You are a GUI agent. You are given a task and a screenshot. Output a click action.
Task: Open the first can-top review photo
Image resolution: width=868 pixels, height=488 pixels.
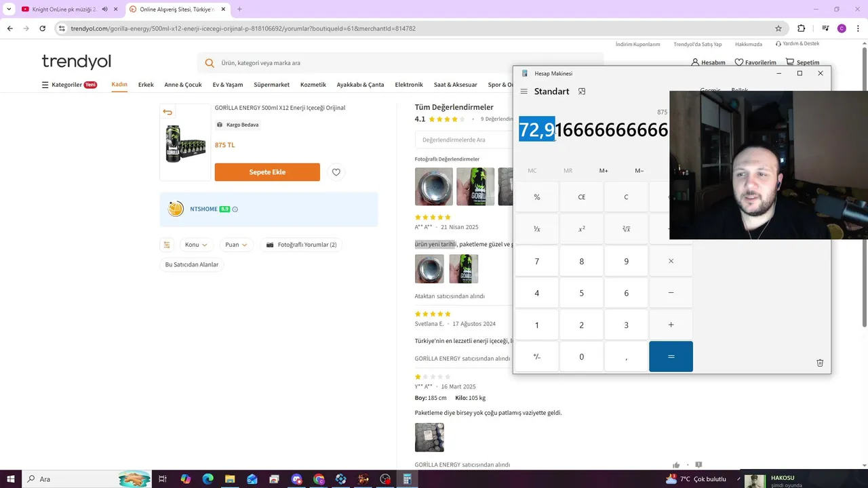pyautogui.click(x=433, y=186)
